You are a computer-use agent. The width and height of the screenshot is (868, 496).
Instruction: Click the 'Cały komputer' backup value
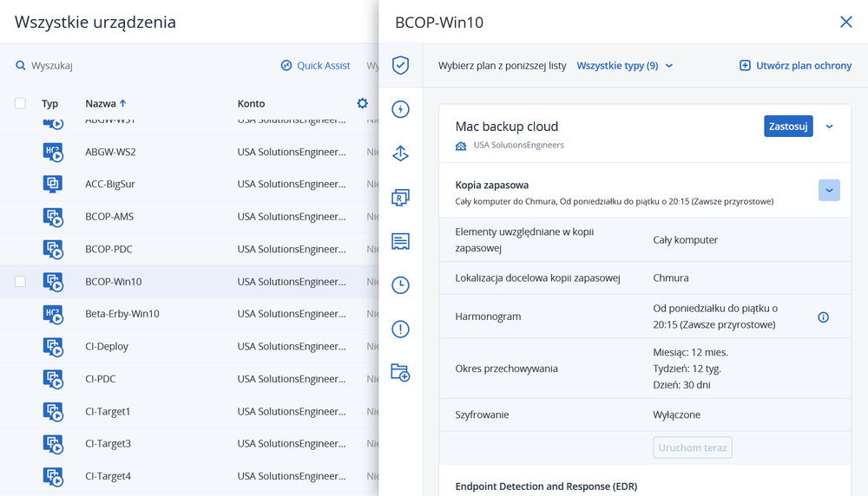pos(686,240)
